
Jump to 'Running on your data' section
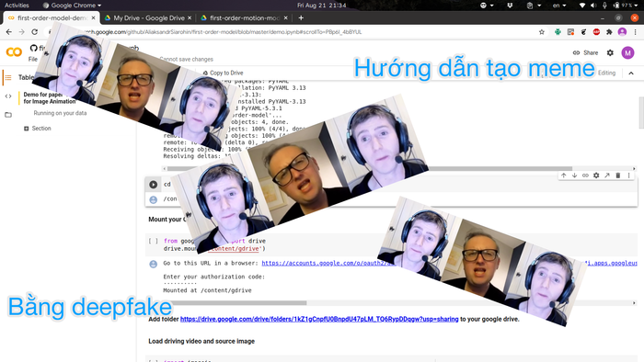pos(60,113)
